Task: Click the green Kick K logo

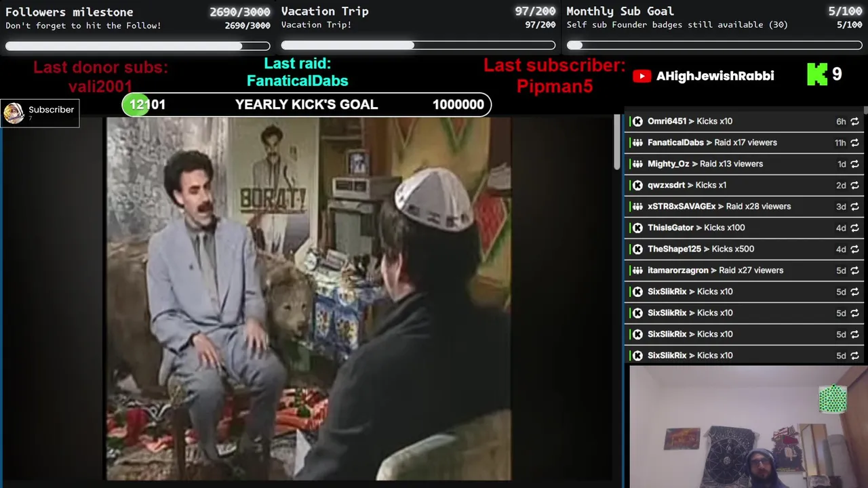Action: coord(817,75)
